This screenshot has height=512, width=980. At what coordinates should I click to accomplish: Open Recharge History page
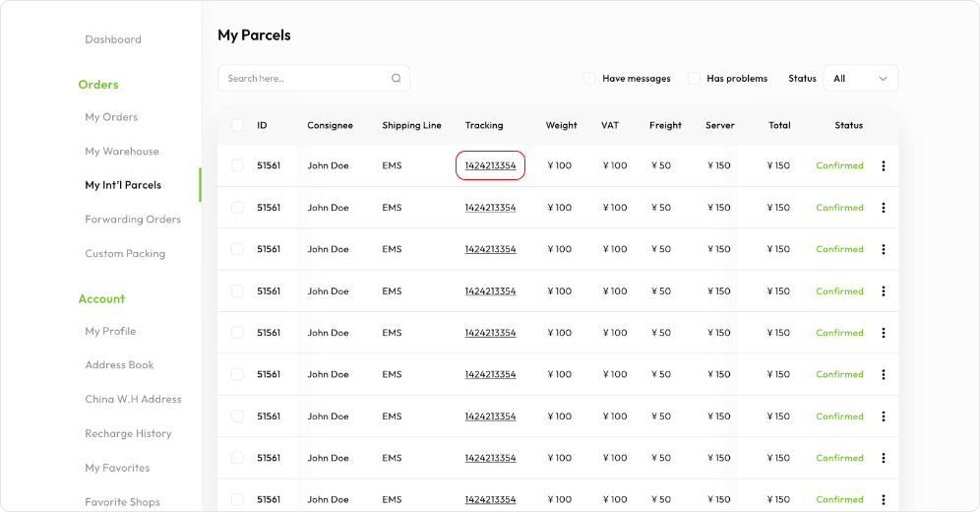pyautogui.click(x=128, y=433)
